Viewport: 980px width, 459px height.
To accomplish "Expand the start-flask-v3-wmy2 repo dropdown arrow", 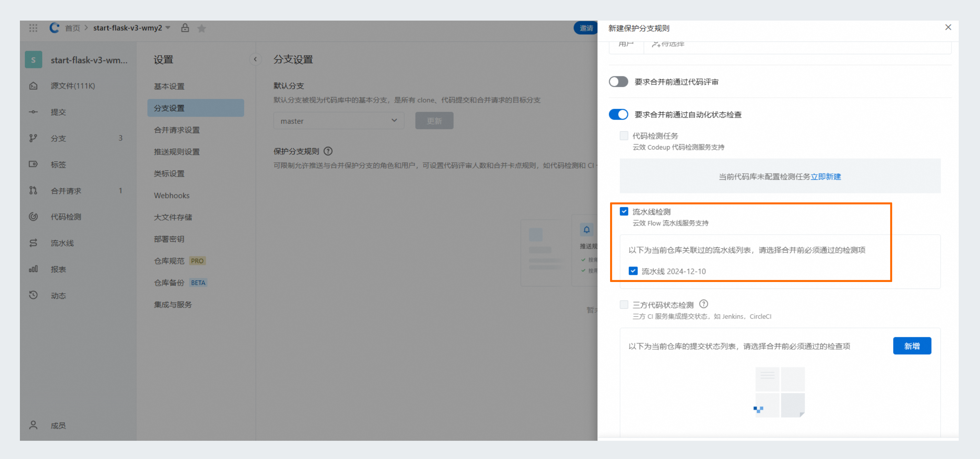I will (168, 28).
